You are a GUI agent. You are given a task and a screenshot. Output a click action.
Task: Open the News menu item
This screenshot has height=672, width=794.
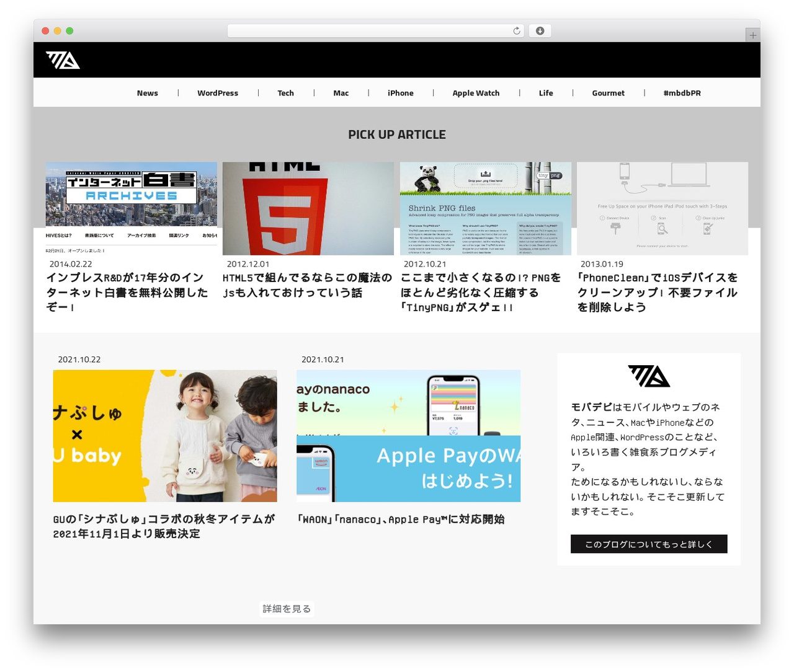tap(148, 93)
